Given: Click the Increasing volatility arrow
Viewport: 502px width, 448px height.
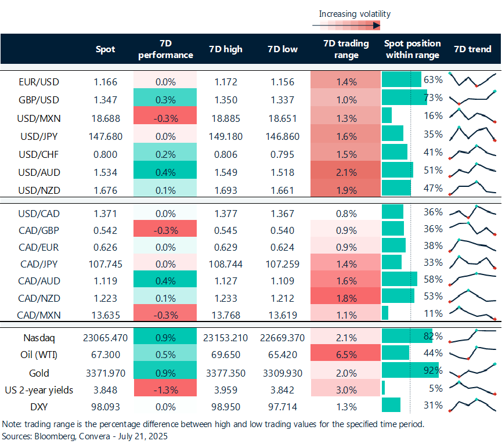Looking at the screenshot, I should coord(346,26).
